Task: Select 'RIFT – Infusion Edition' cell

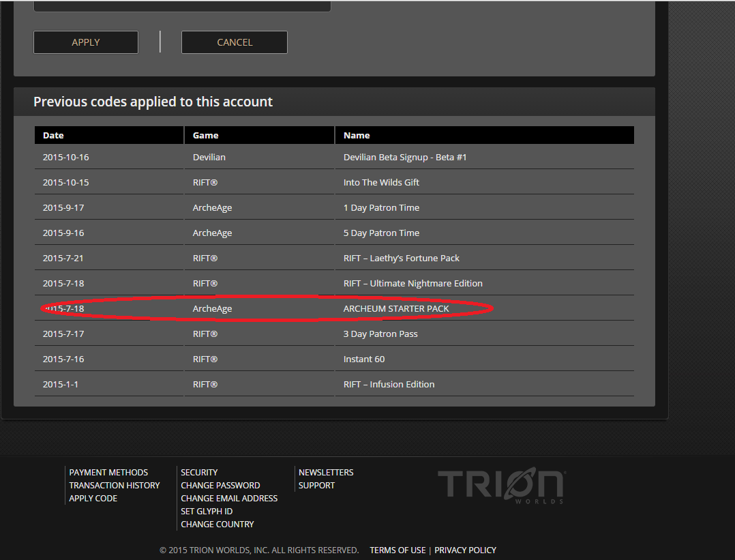Action: (389, 385)
